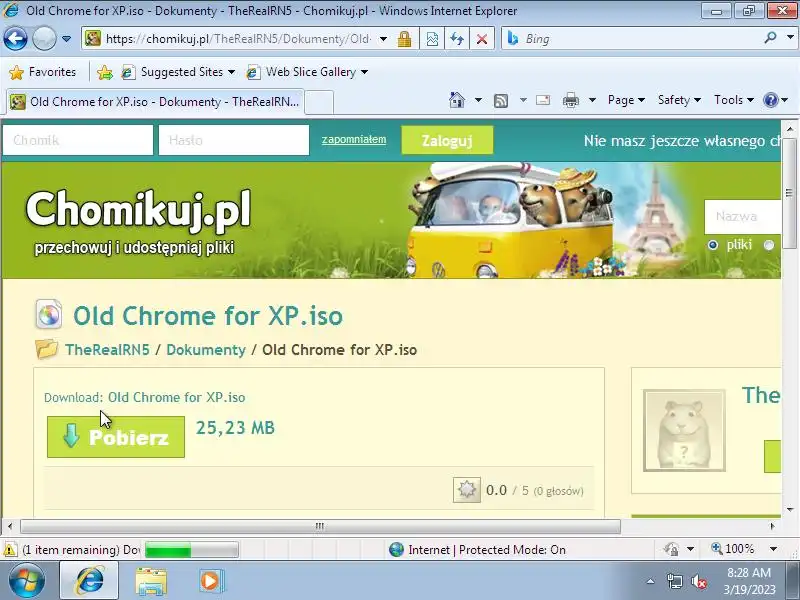Click the Chomikuj.pl logo
Screen dimensions: 800x600
(138, 209)
